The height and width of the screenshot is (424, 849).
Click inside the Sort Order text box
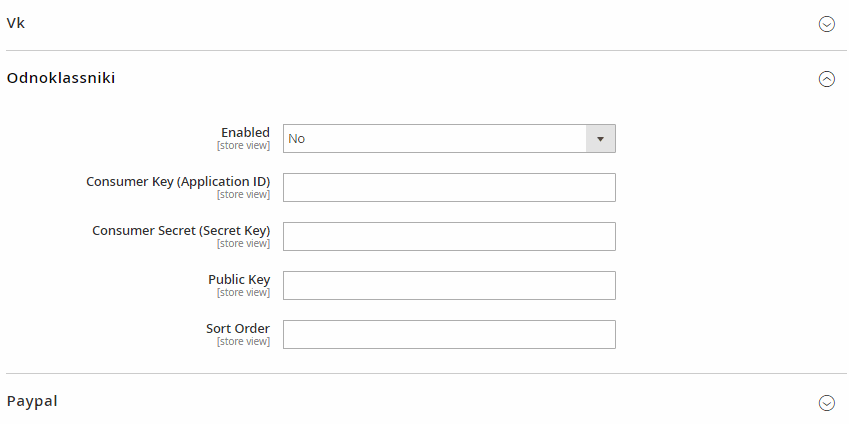point(449,334)
